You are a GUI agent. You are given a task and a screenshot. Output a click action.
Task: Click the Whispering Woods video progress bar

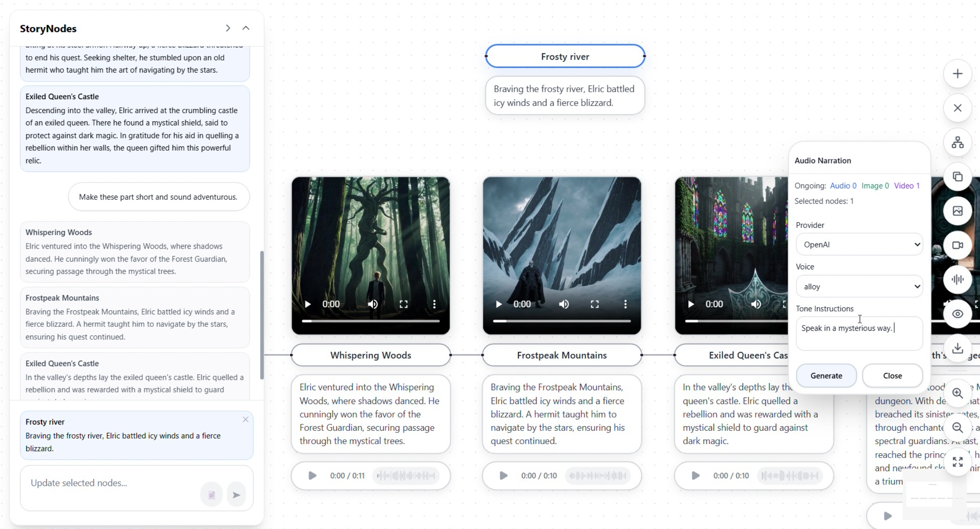click(371, 321)
